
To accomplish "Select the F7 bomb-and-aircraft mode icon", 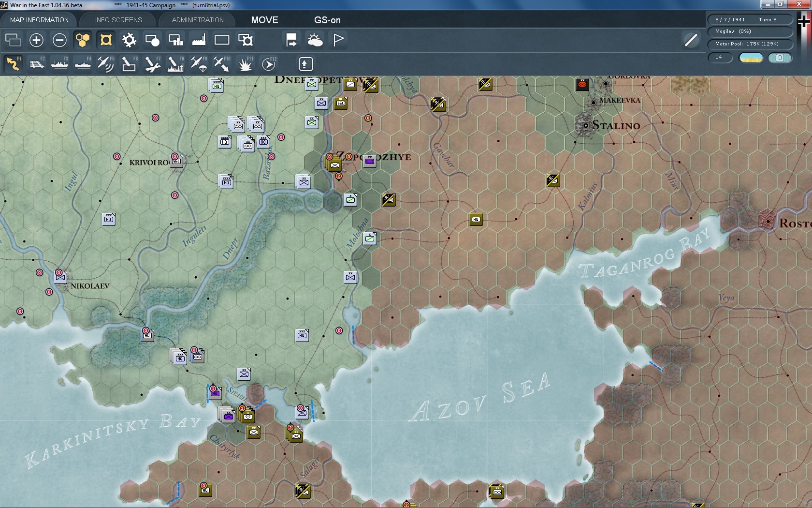I will click(x=152, y=64).
